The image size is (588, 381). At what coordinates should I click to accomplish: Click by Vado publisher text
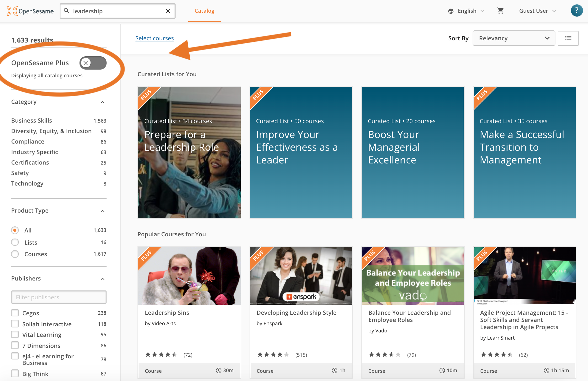coord(378,331)
